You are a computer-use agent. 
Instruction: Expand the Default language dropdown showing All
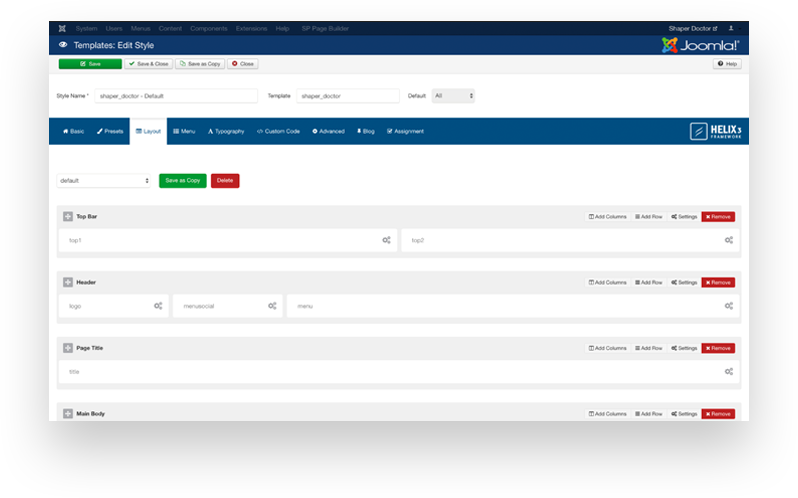click(x=453, y=96)
